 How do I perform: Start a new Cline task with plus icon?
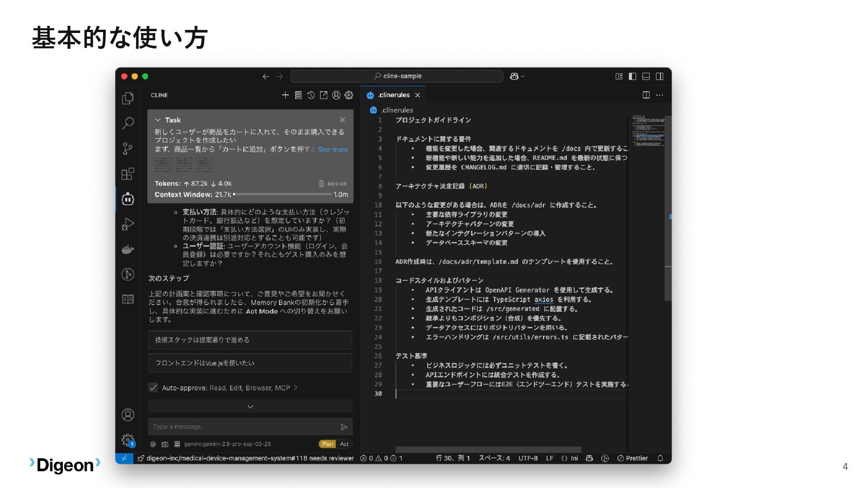tap(285, 95)
